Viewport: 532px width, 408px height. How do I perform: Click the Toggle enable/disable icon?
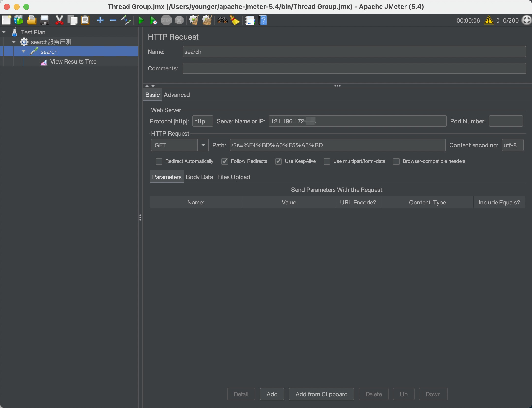pos(126,20)
